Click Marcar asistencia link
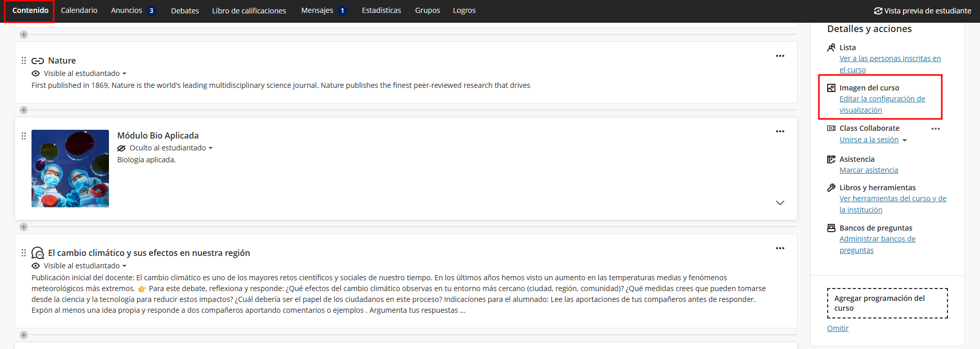The height and width of the screenshot is (349, 980). [x=868, y=170]
